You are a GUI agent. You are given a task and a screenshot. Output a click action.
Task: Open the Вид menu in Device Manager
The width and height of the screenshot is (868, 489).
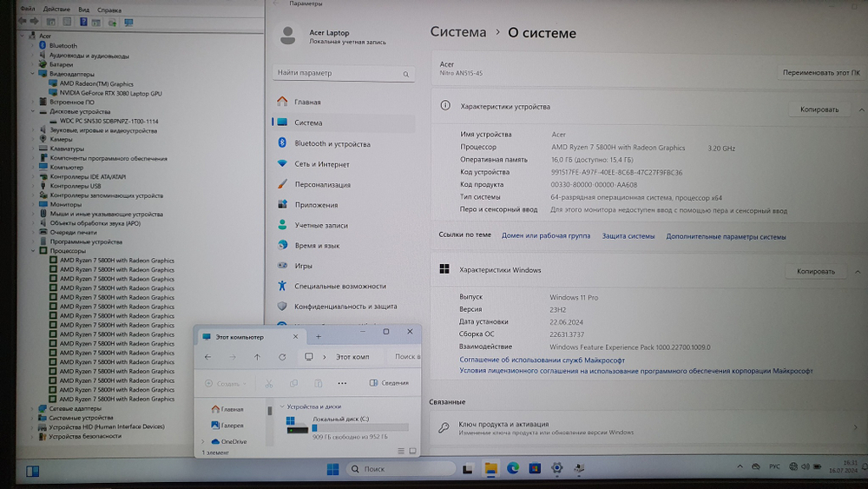(x=83, y=10)
